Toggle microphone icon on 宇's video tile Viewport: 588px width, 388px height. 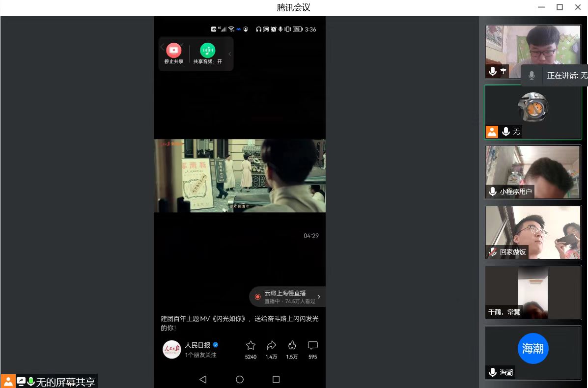pos(493,72)
